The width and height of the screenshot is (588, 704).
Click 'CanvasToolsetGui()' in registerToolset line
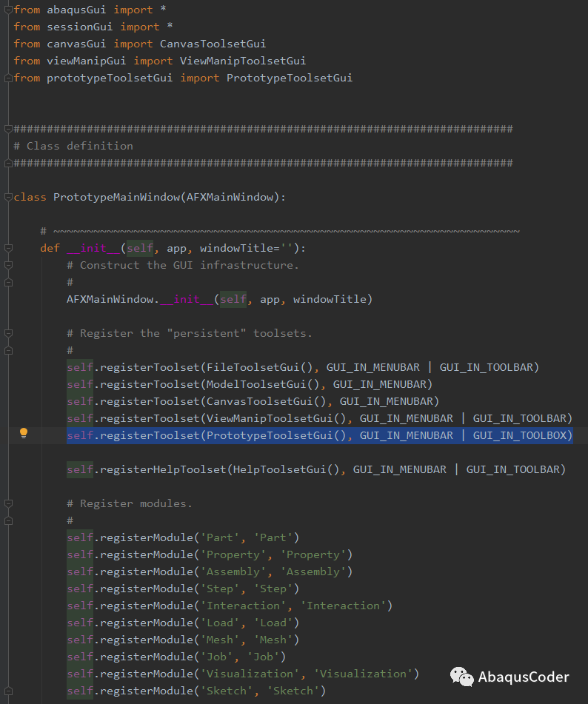[x=267, y=402]
